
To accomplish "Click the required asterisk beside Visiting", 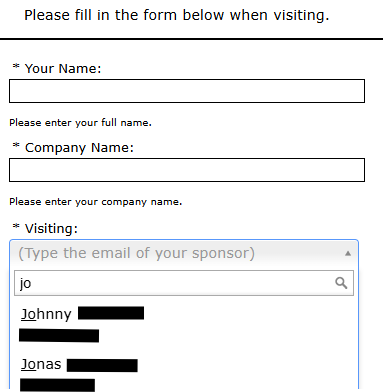I will pyautogui.click(x=16, y=226).
